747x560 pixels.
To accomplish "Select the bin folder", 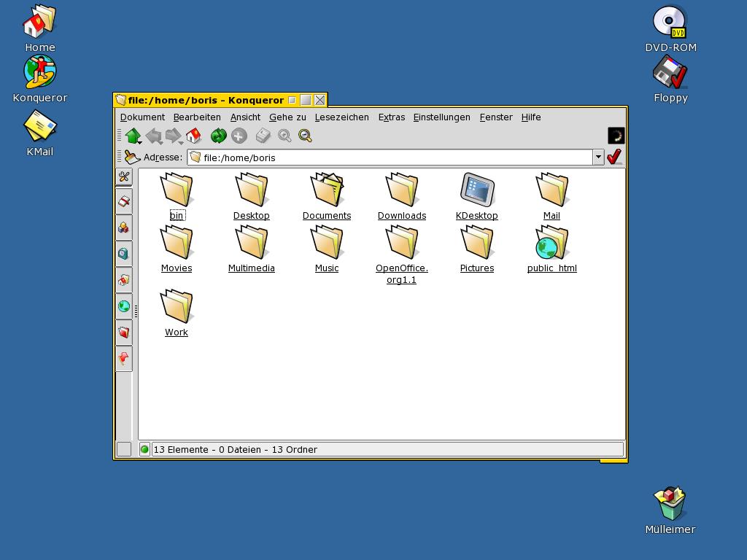I will (x=177, y=197).
